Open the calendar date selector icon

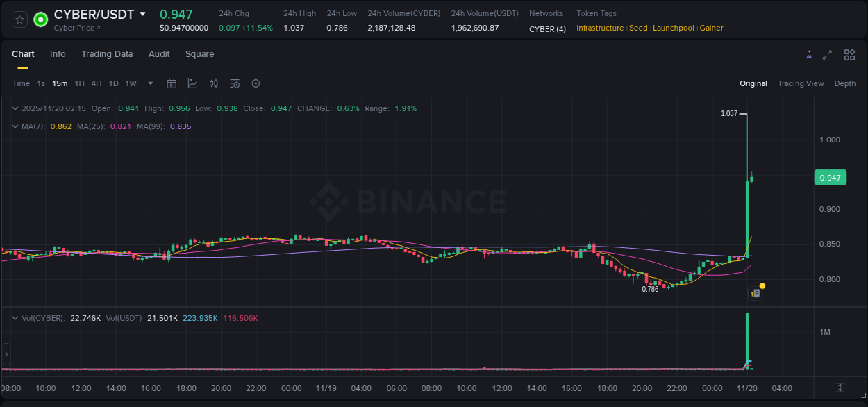click(x=172, y=83)
